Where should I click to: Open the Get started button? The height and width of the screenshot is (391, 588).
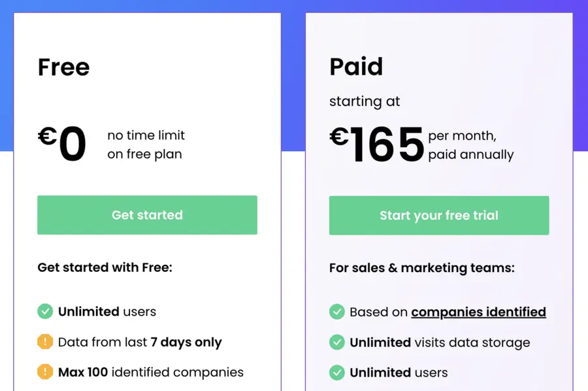click(147, 215)
